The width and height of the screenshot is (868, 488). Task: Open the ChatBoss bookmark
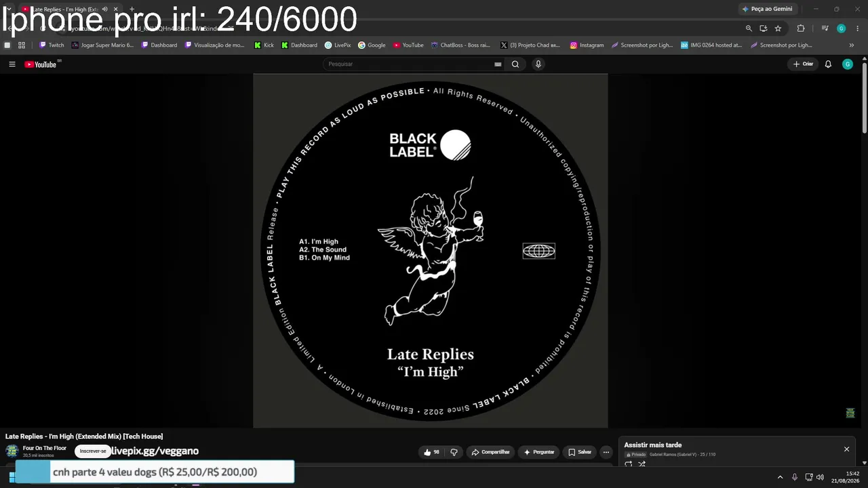tap(460, 45)
